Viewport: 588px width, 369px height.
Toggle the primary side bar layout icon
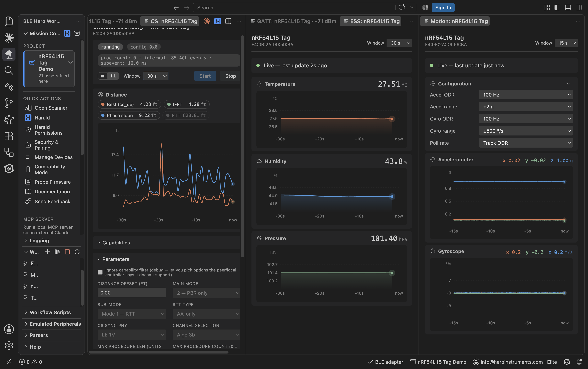[557, 7]
